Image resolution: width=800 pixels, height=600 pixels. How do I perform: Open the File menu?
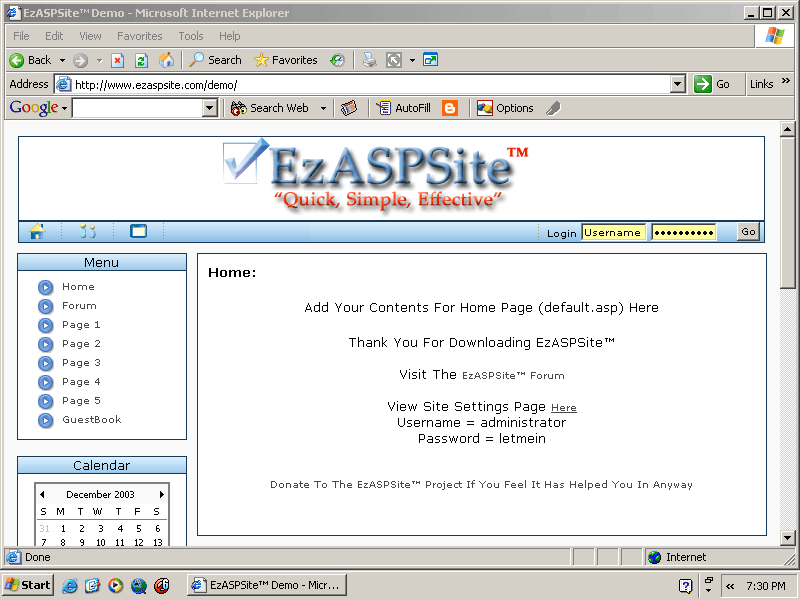[21, 36]
